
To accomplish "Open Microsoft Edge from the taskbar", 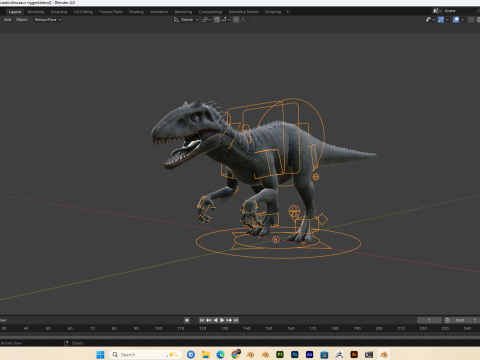I will (x=220, y=354).
